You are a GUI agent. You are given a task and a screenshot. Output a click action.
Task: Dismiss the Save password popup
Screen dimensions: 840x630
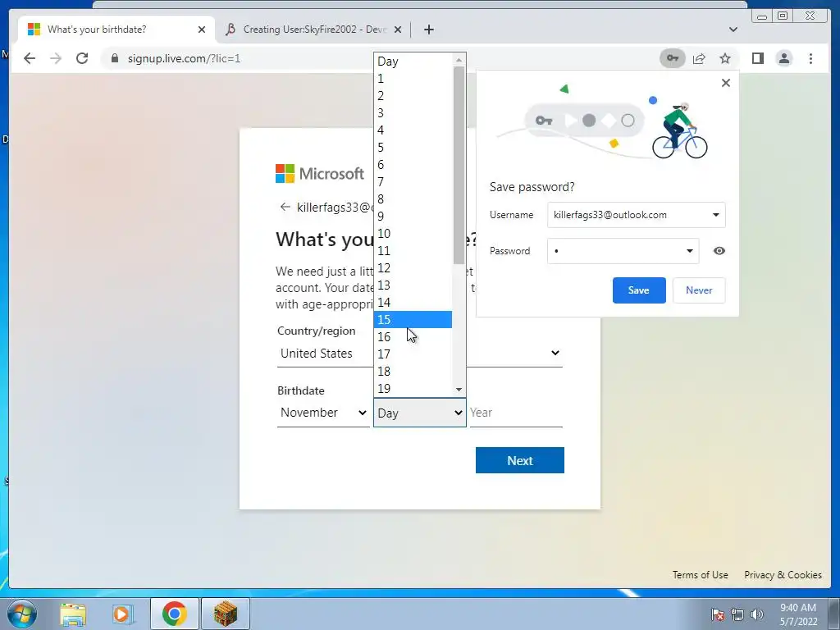pyautogui.click(x=726, y=83)
